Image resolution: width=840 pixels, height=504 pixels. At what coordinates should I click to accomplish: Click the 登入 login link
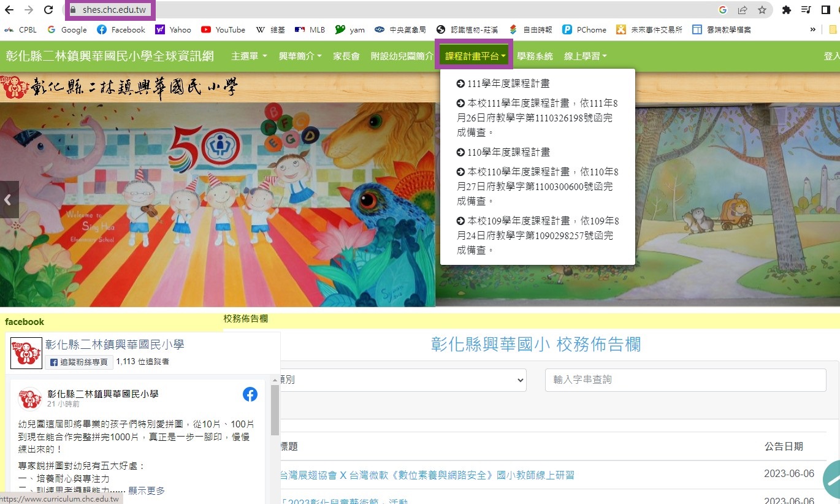tap(832, 56)
